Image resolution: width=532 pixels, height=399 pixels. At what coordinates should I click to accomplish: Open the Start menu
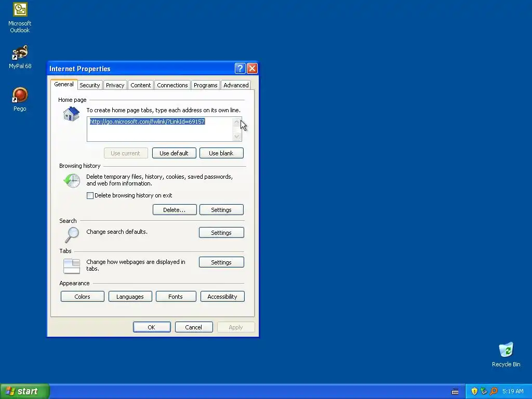(x=25, y=391)
